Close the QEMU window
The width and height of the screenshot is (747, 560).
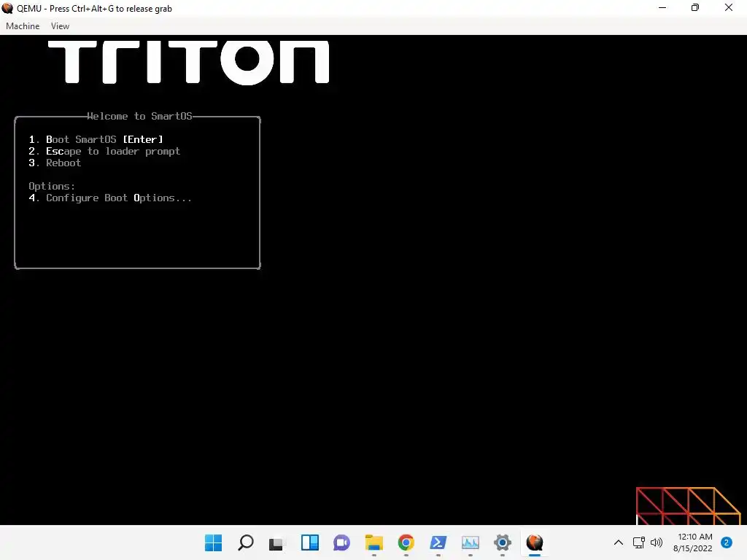tap(729, 7)
